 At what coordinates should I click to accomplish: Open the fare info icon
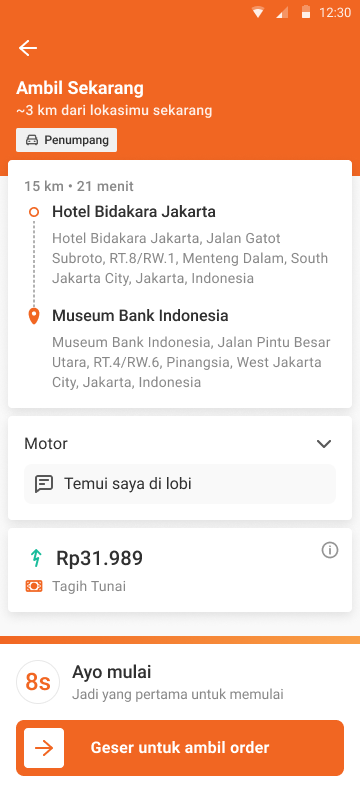click(x=330, y=551)
